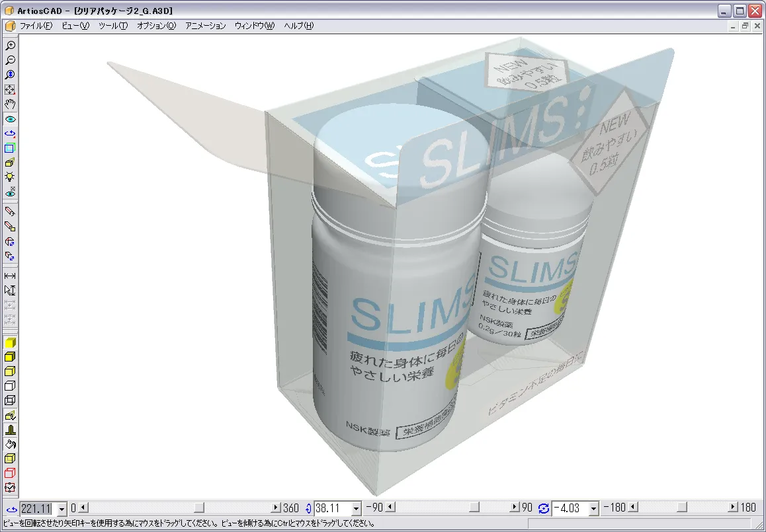
Task: Click the -180 to 180 roll slider thumb
Action: (682, 508)
